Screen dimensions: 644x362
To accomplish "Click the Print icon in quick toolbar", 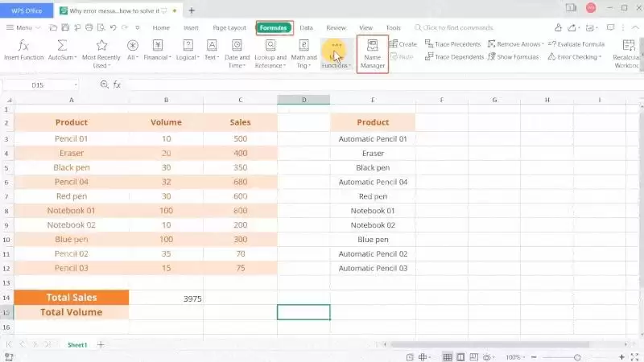I will pos(89,27).
